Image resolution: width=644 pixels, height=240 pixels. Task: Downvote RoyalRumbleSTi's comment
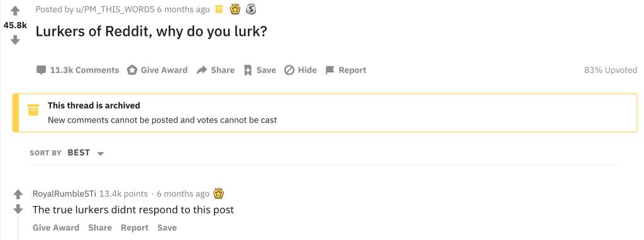18,209
